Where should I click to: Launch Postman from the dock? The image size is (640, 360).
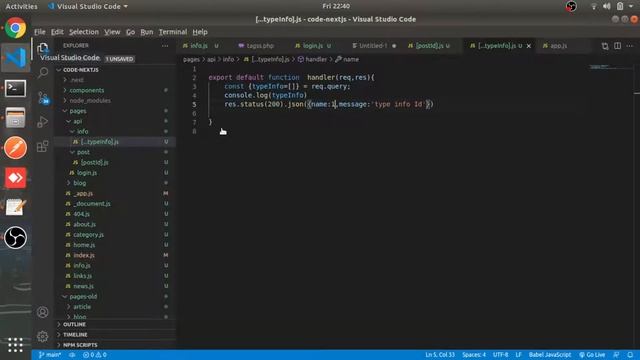coord(16,147)
